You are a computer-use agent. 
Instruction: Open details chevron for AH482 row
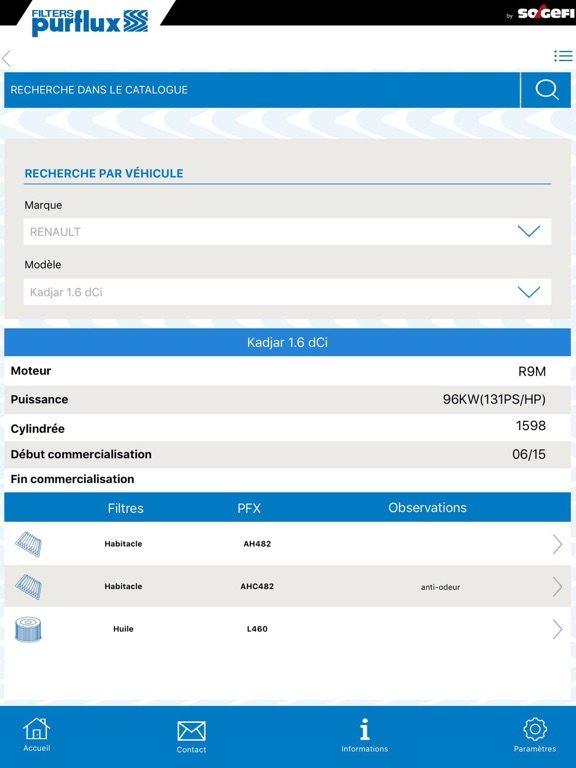(x=557, y=544)
